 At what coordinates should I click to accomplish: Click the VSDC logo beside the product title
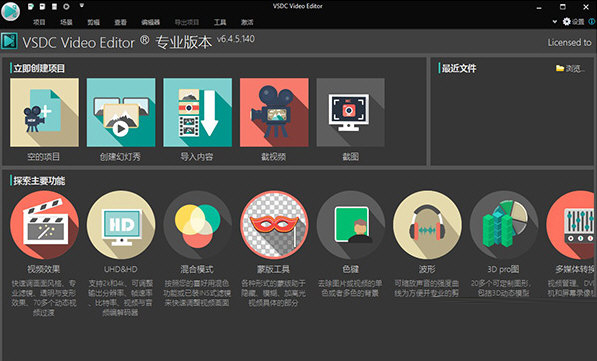pos(10,41)
